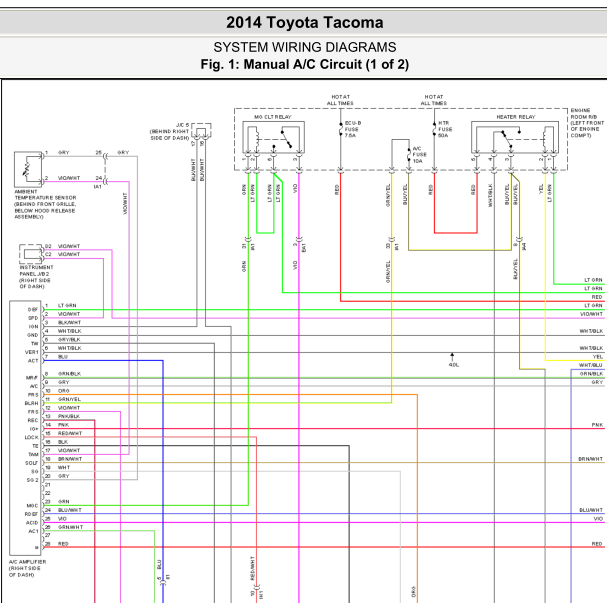Click the "PNK/BLK" wire label at pin 13
The image size is (607, 603).
click(69, 416)
